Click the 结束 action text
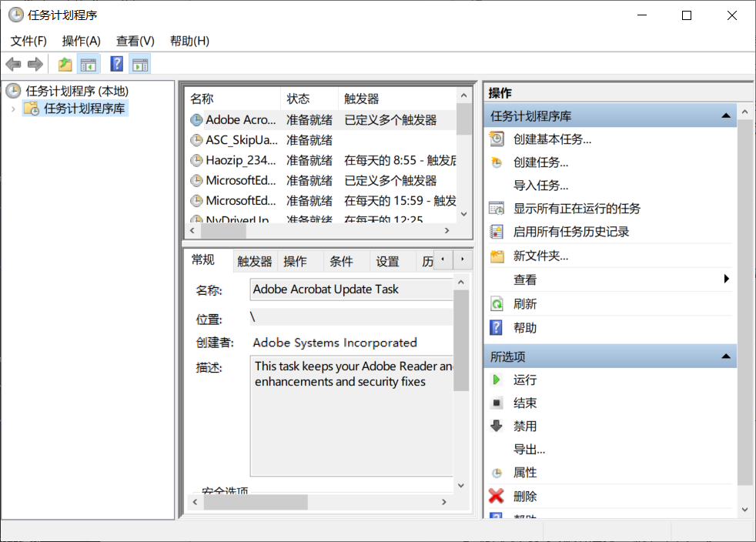756x542 pixels. coord(525,403)
